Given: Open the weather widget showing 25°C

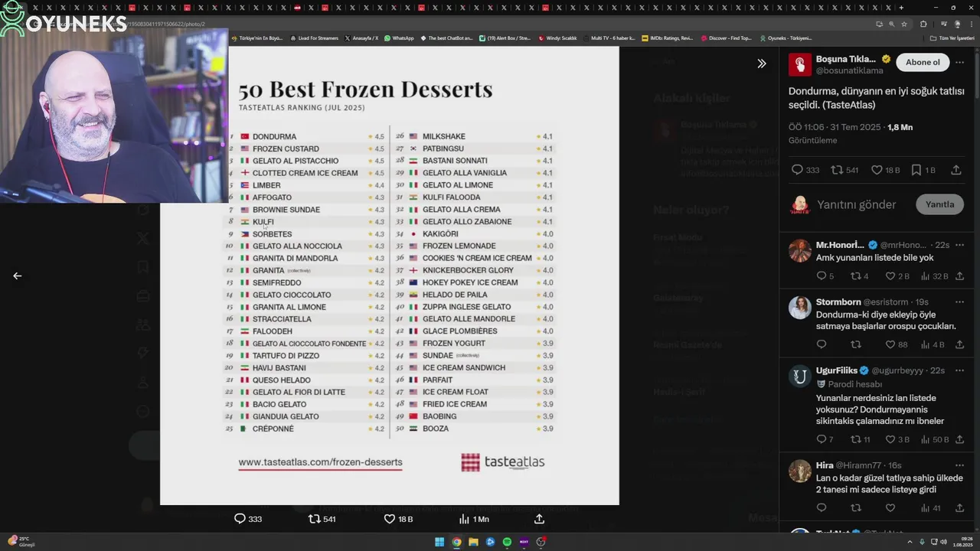Looking at the screenshot, I should [21, 542].
